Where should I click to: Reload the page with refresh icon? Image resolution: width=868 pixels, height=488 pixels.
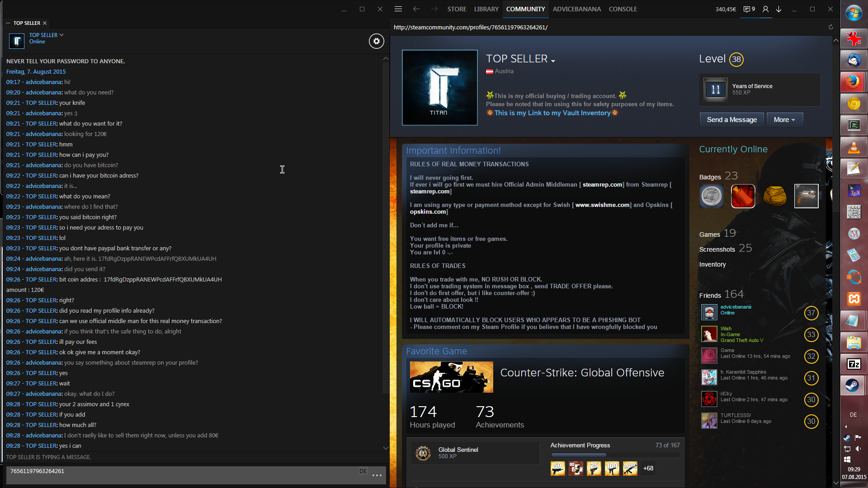pyautogui.click(x=830, y=27)
